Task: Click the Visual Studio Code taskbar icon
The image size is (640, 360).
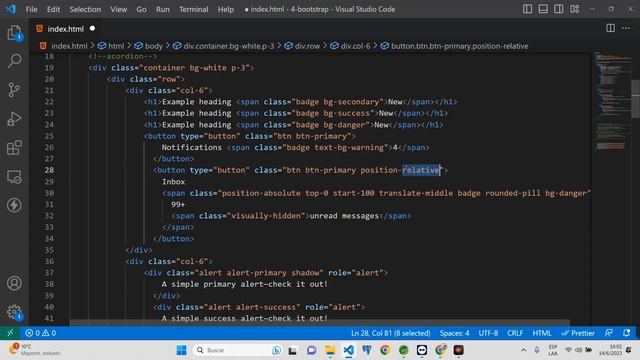Action: (348, 350)
